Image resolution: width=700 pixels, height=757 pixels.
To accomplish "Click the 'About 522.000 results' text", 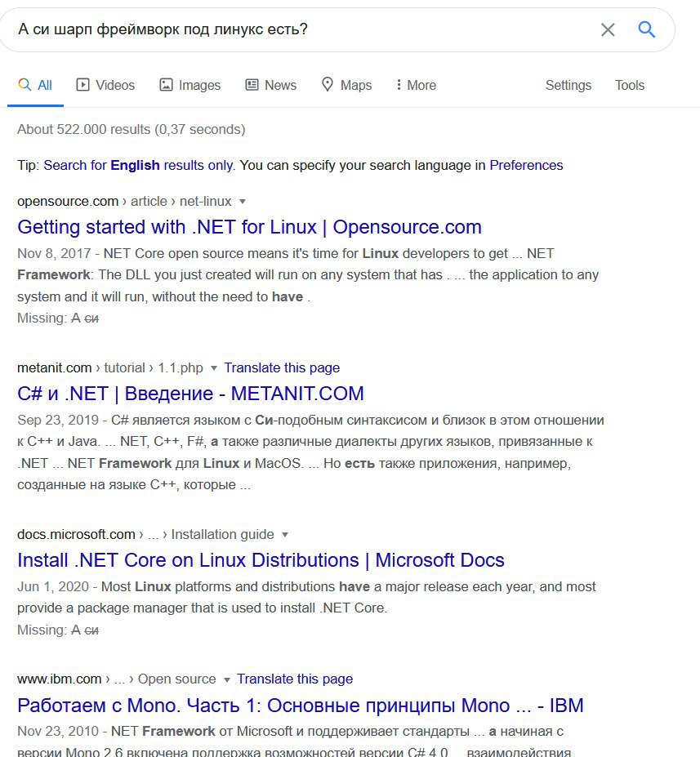I will (x=132, y=129).
